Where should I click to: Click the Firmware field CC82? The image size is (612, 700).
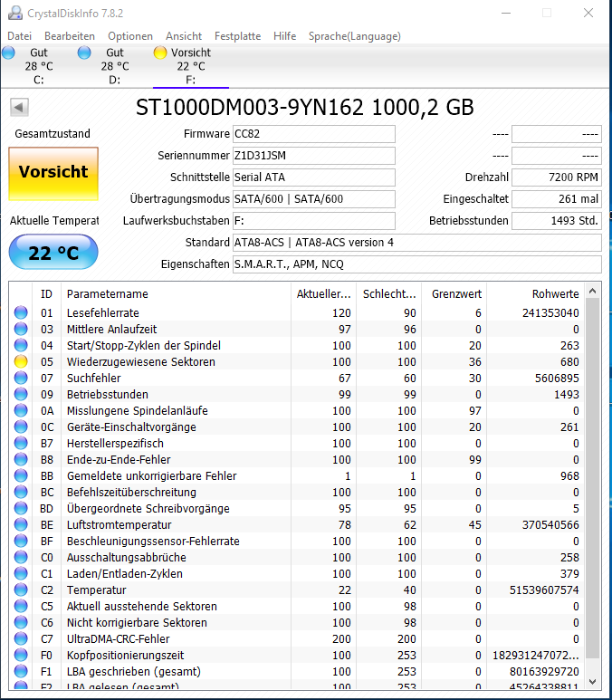tap(314, 134)
